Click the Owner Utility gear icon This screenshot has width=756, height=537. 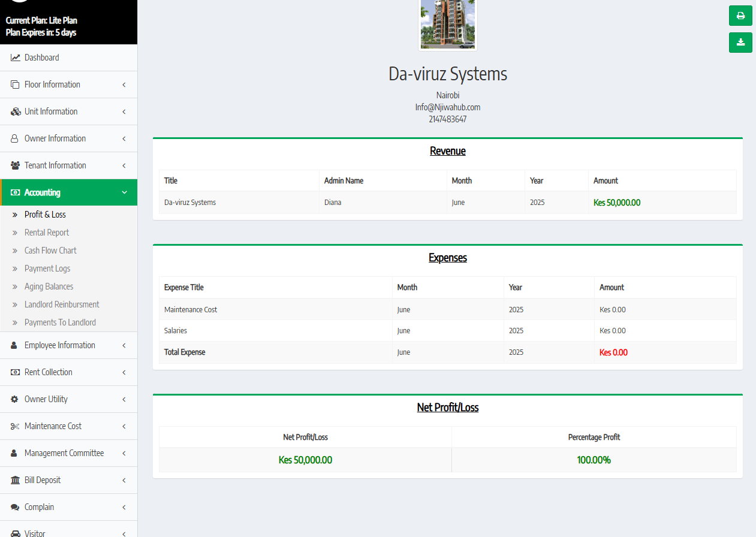15,399
